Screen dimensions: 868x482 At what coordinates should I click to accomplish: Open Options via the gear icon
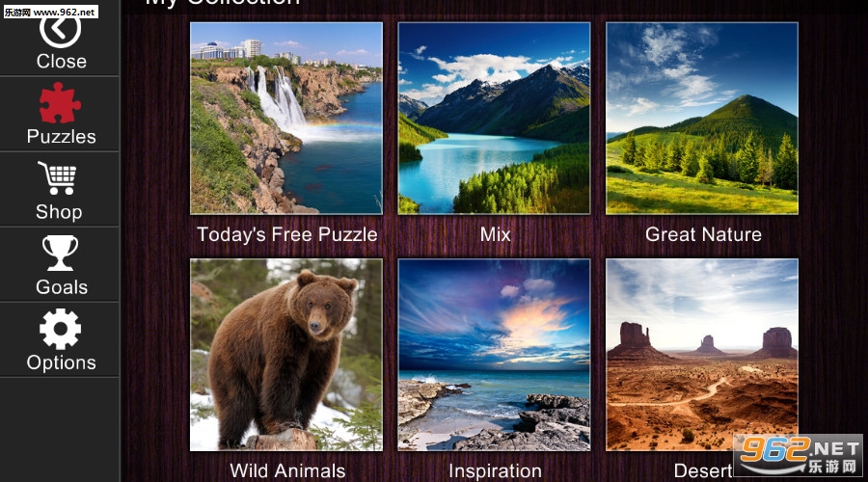click(x=61, y=329)
